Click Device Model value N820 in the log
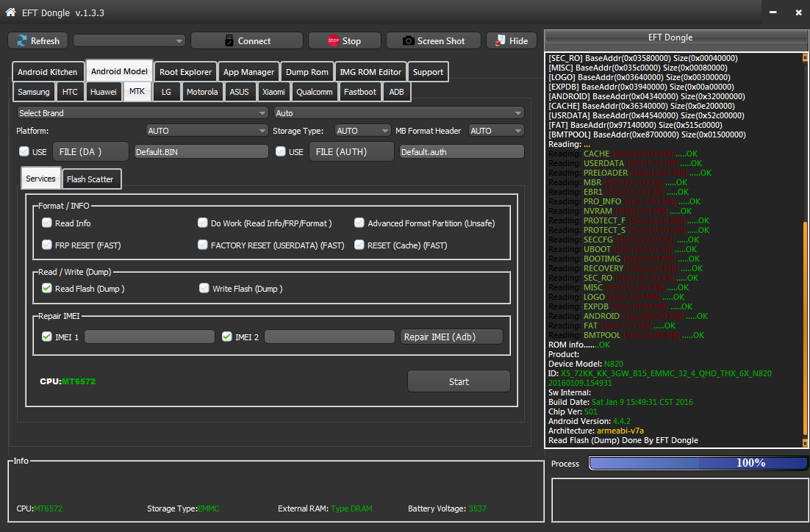Viewport: 810px width, 532px height. (614, 364)
